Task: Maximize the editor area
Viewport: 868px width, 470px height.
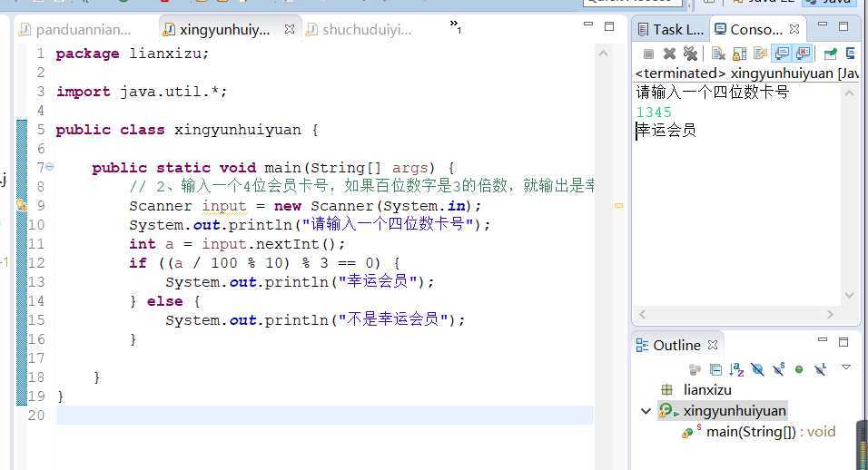Action: coord(609,26)
